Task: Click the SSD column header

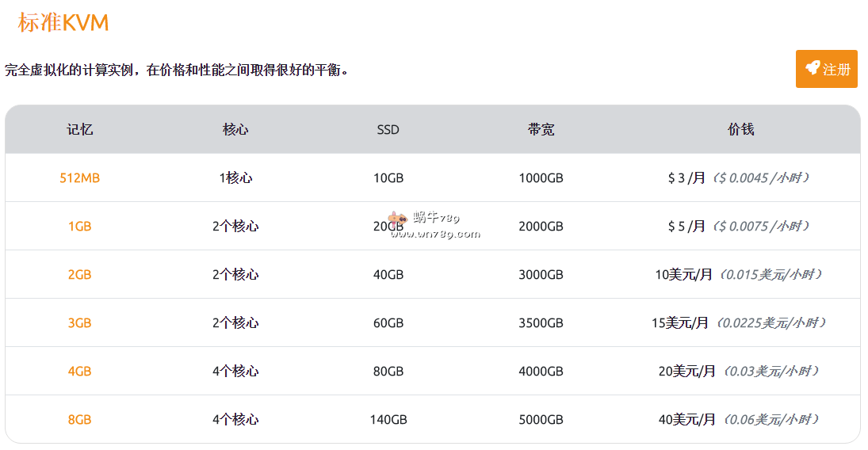Action: 388,130
